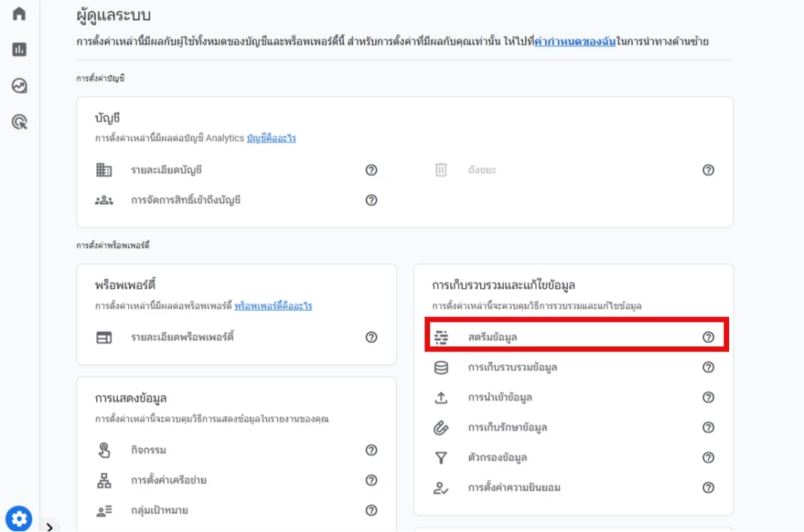Click the บัญชีคืออะไร link
Image resolution: width=804 pixels, height=532 pixels.
[x=271, y=138]
